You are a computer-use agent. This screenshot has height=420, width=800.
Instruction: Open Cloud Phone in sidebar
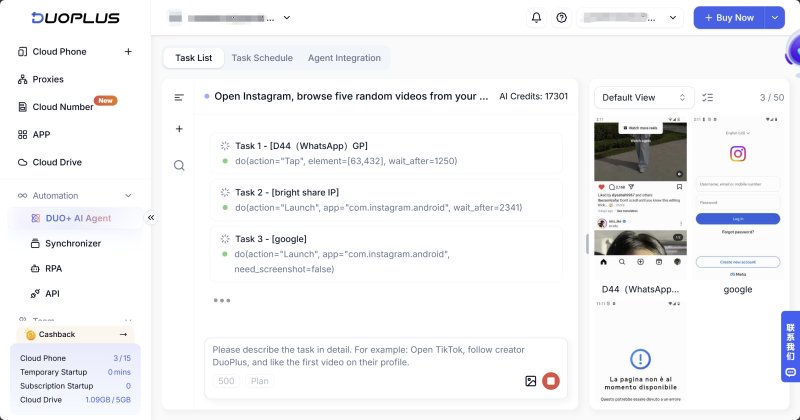(x=59, y=52)
